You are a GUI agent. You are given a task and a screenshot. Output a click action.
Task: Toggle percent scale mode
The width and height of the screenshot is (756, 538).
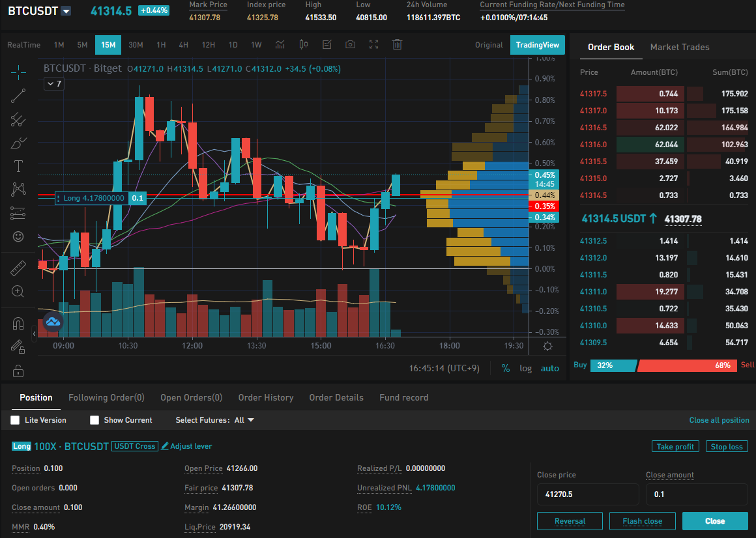click(506, 369)
